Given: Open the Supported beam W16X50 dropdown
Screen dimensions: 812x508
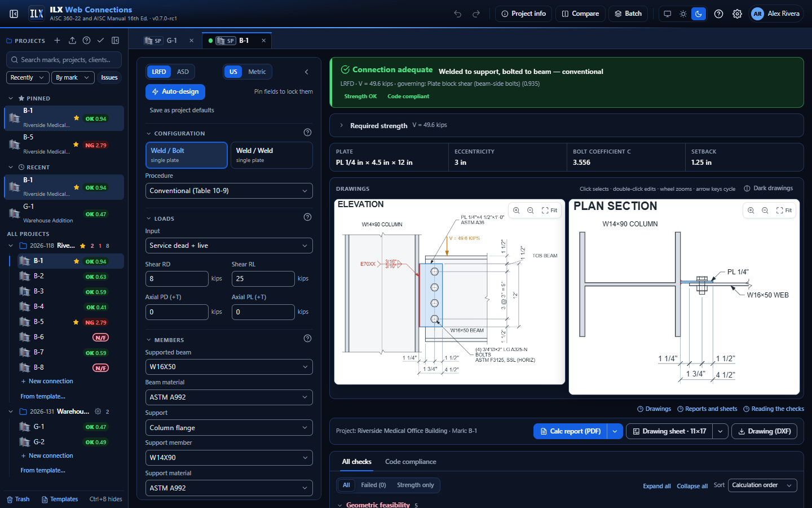Looking at the screenshot, I should tap(229, 367).
